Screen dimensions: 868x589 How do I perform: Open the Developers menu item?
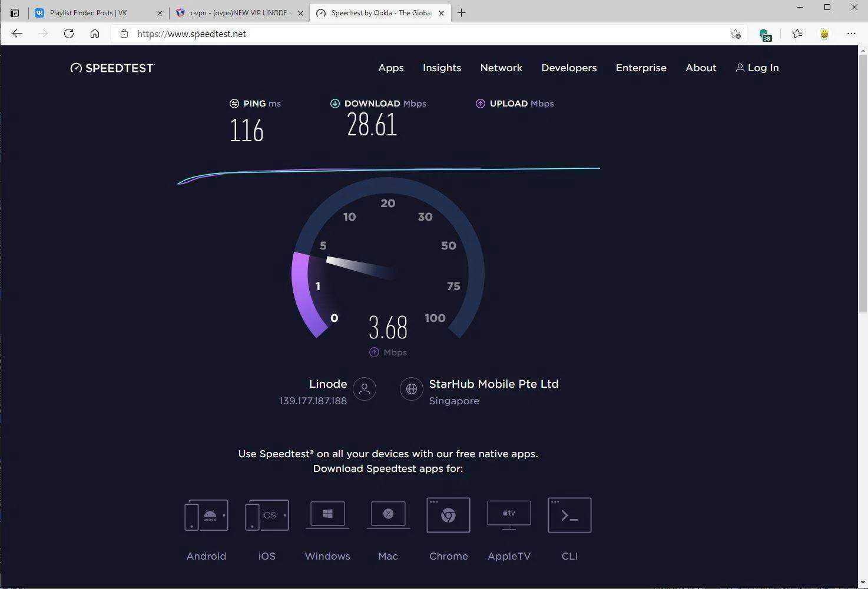[x=569, y=68]
